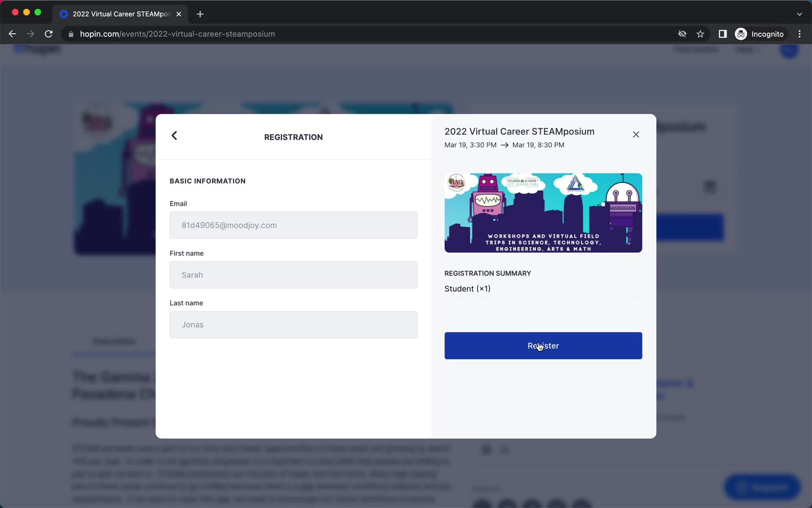This screenshot has width=812, height=508.
Task: Focus the First name field with Sarah
Action: click(x=294, y=275)
